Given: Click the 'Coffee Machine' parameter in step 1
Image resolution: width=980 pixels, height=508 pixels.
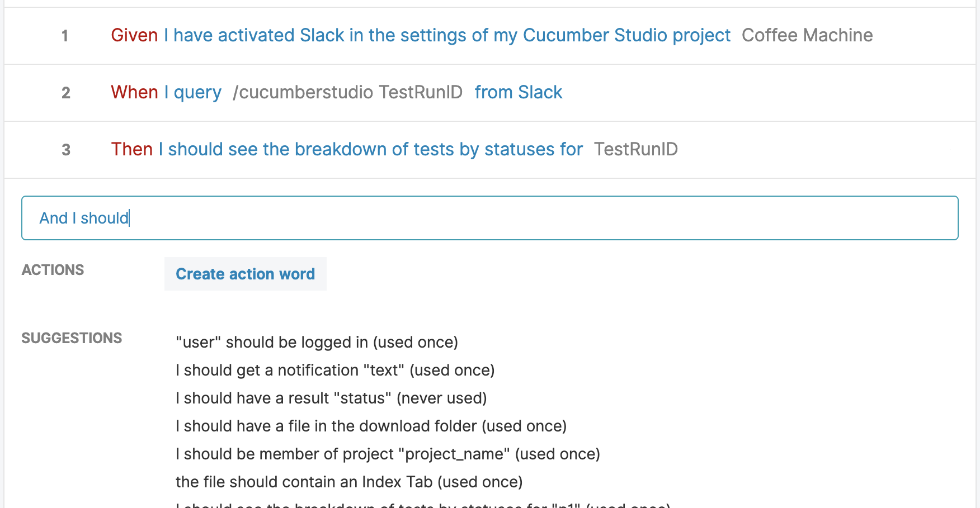Looking at the screenshot, I should tap(807, 35).
